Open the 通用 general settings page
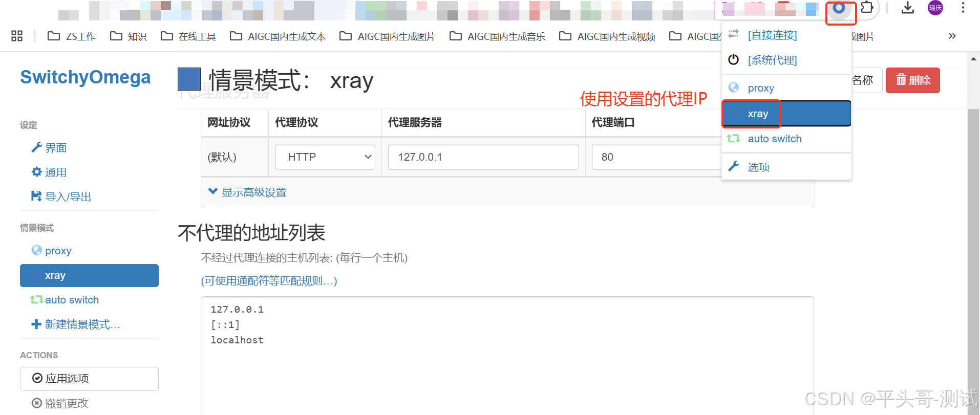The width and height of the screenshot is (980, 415). [x=49, y=172]
